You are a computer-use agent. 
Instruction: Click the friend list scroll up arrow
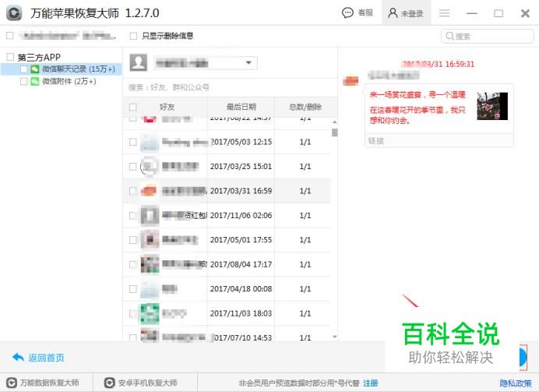click(334, 122)
